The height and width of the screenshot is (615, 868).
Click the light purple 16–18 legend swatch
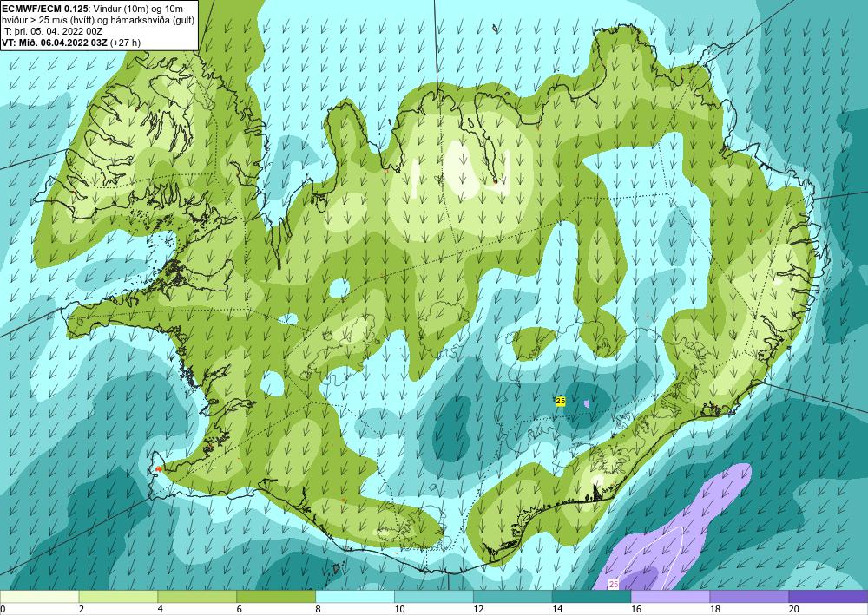point(670,597)
